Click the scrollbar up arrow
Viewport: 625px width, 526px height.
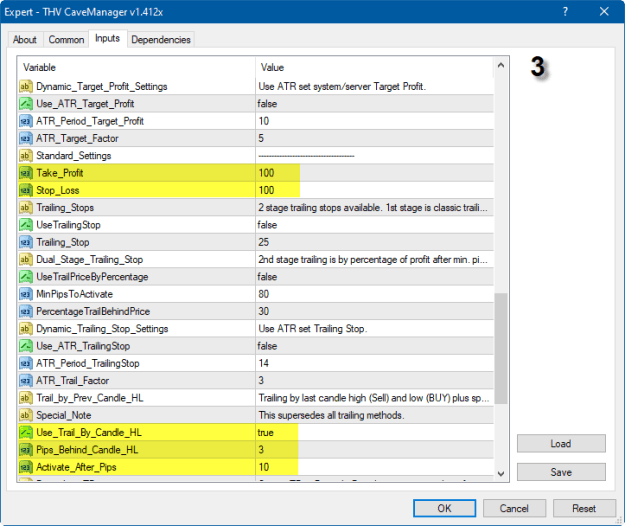tap(501, 65)
